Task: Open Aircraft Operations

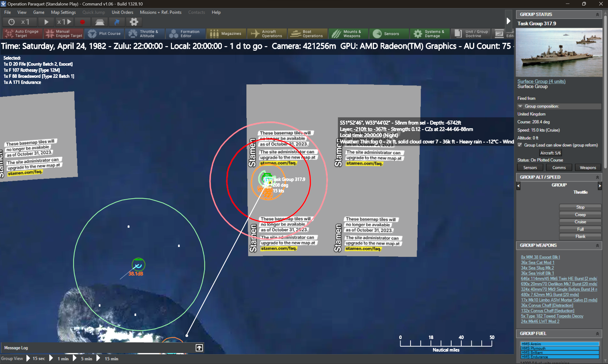Action: pyautogui.click(x=267, y=34)
